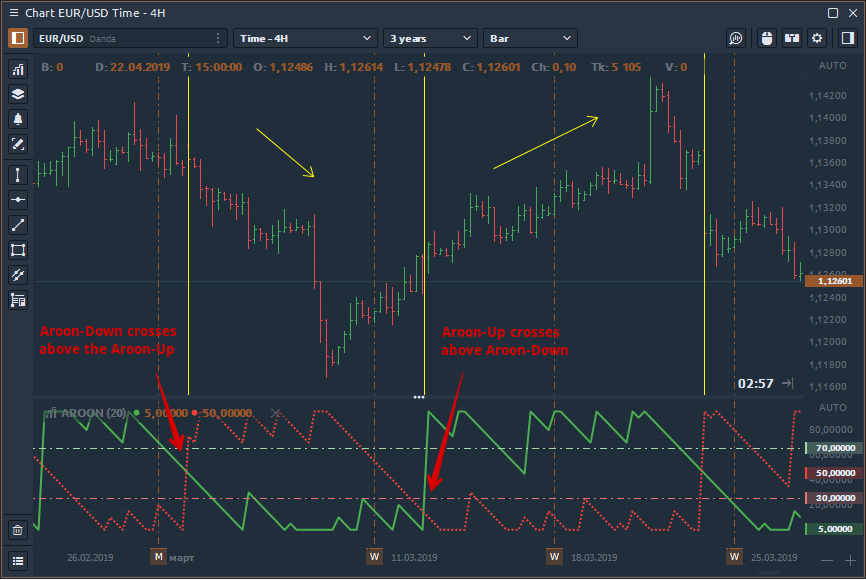Click the trash icon to delete drawings

[x=18, y=530]
